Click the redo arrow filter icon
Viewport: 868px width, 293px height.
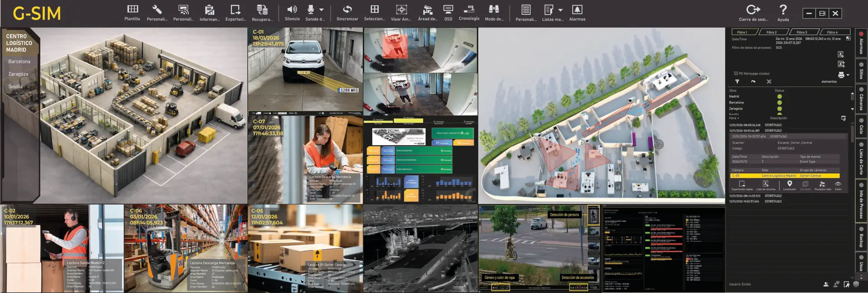753,82
